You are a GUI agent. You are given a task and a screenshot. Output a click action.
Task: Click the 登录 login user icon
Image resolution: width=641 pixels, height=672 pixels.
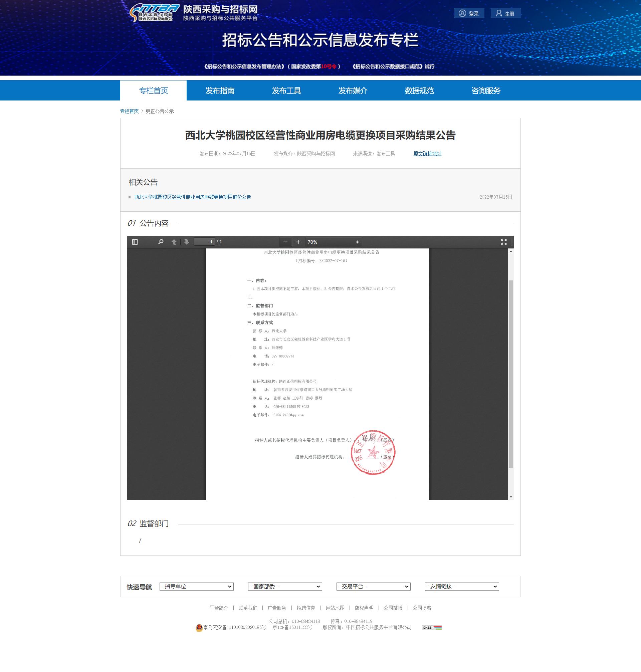click(x=462, y=13)
